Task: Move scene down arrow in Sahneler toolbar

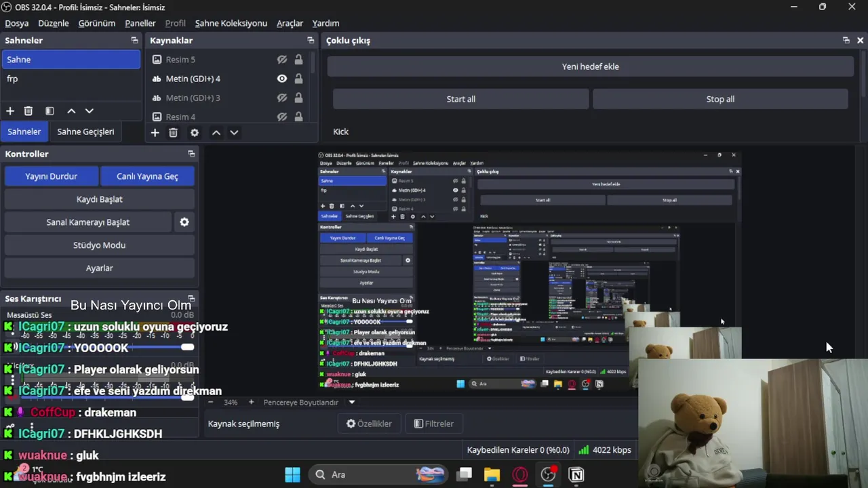Action: click(x=90, y=111)
